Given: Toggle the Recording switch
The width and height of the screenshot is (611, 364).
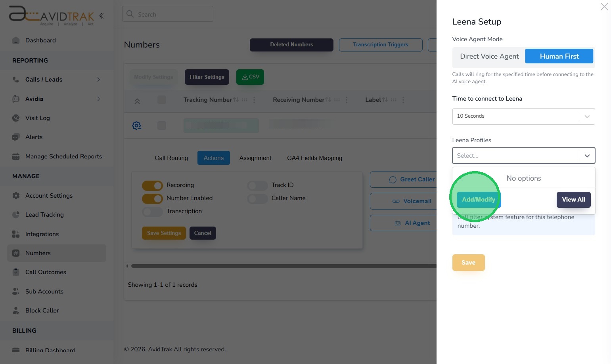Looking at the screenshot, I should point(152,185).
